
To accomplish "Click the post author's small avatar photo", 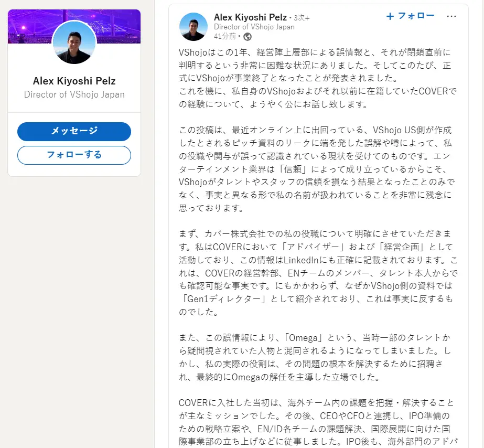I will click(x=193, y=27).
